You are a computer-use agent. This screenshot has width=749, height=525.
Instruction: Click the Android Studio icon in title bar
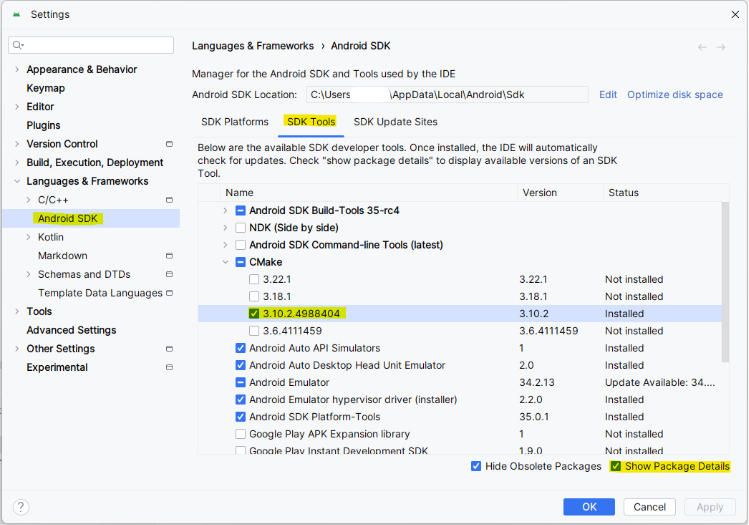17,15
